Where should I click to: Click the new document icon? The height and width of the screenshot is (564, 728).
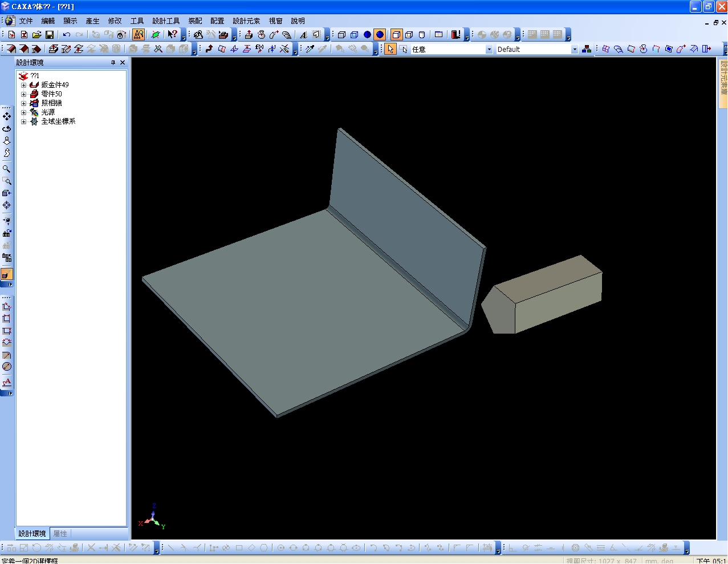11,35
